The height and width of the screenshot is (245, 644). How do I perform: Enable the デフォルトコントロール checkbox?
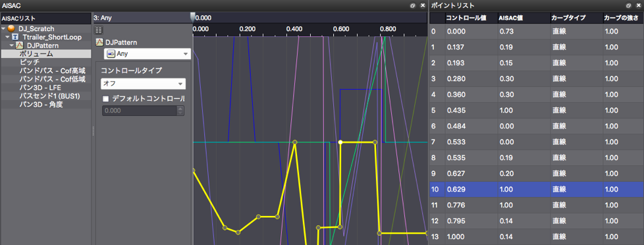point(106,99)
